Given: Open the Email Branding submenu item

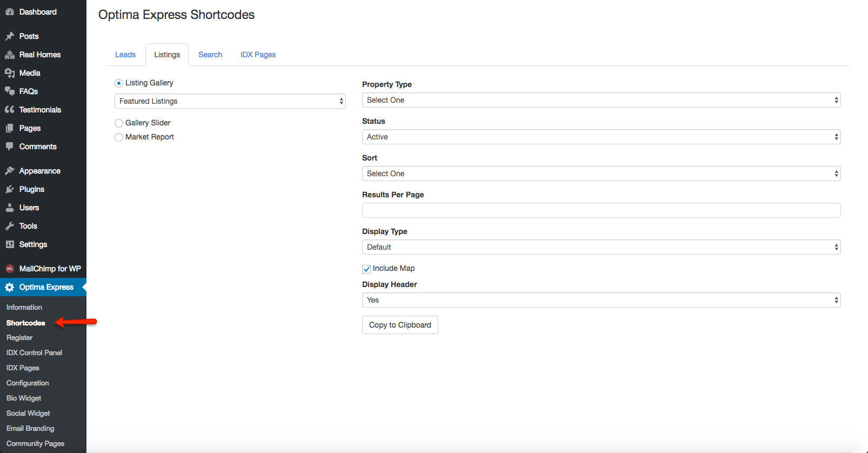Looking at the screenshot, I should pos(30,428).
